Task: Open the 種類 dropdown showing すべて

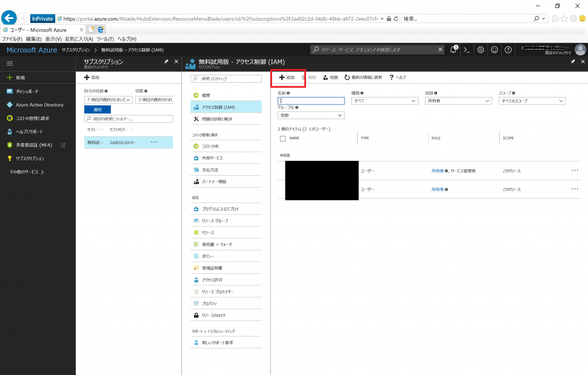Action: tap(385, 100)
